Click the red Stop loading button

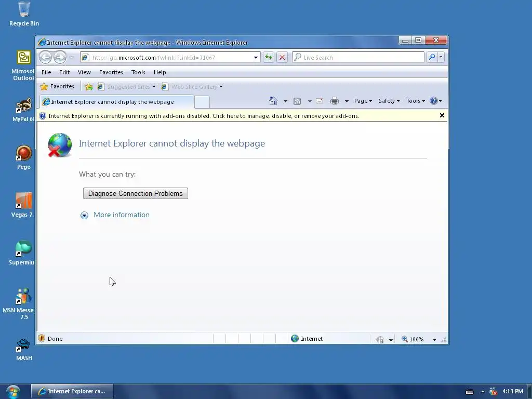(282, 57)
